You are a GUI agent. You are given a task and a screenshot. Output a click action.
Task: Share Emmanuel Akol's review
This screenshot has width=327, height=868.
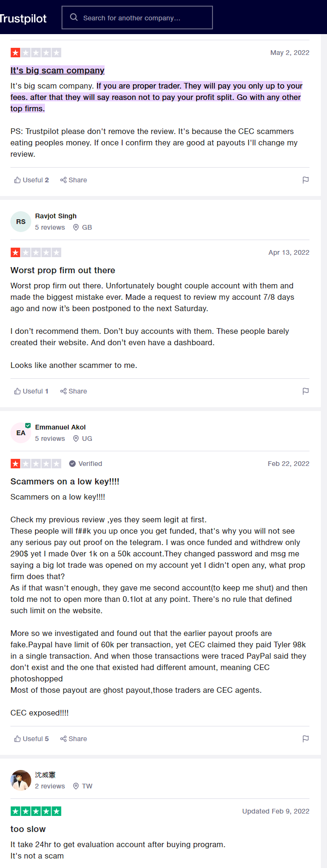(x=73, y=739)
